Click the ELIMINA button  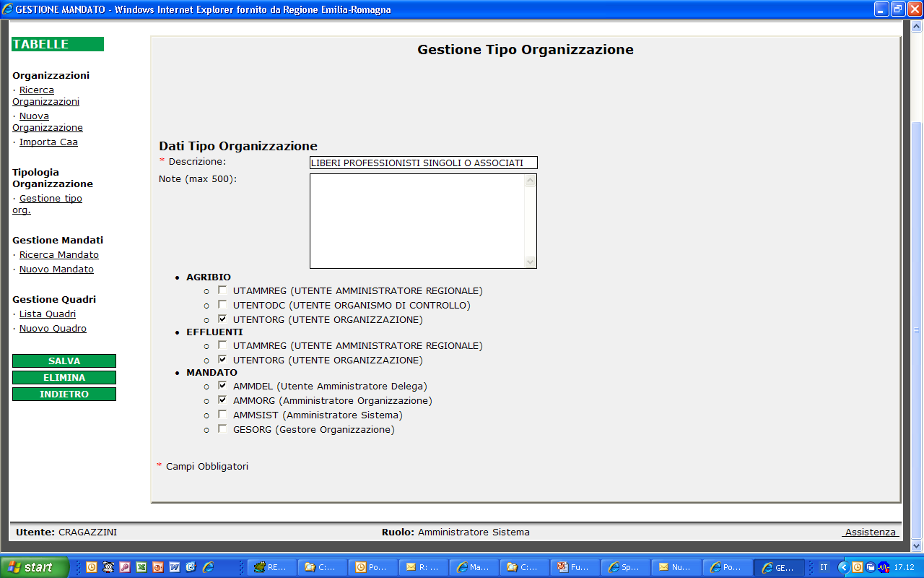64,378
